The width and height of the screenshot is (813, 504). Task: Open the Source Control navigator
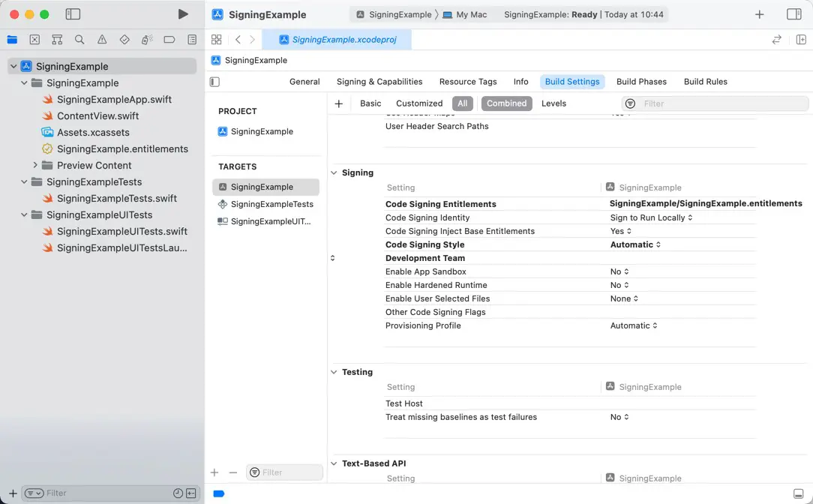(34, 40)
